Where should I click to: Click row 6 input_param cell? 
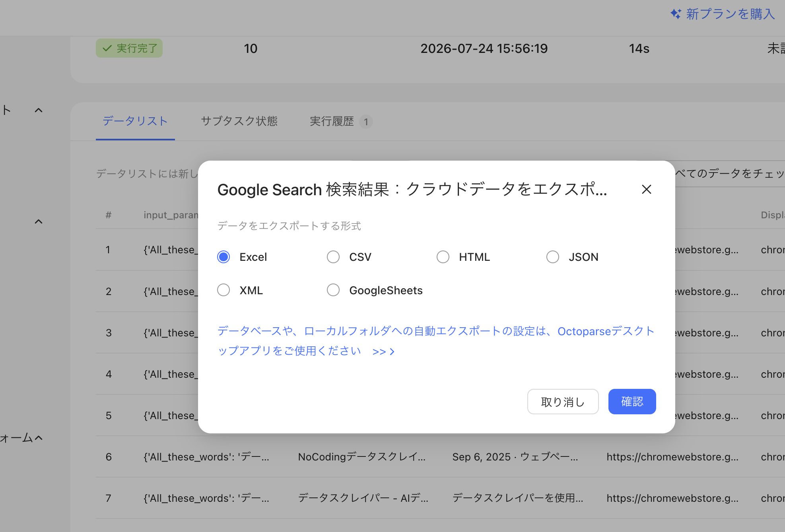206,457
